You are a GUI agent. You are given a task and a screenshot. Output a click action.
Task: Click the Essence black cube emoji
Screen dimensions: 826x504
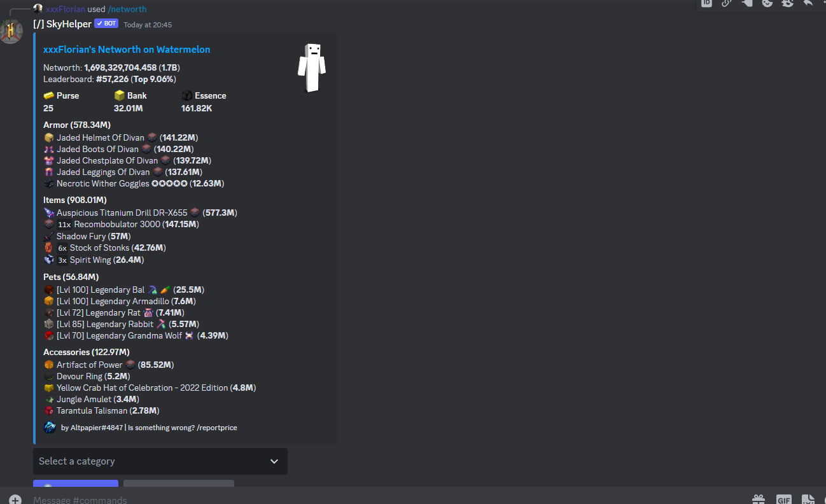pos(187,95)
